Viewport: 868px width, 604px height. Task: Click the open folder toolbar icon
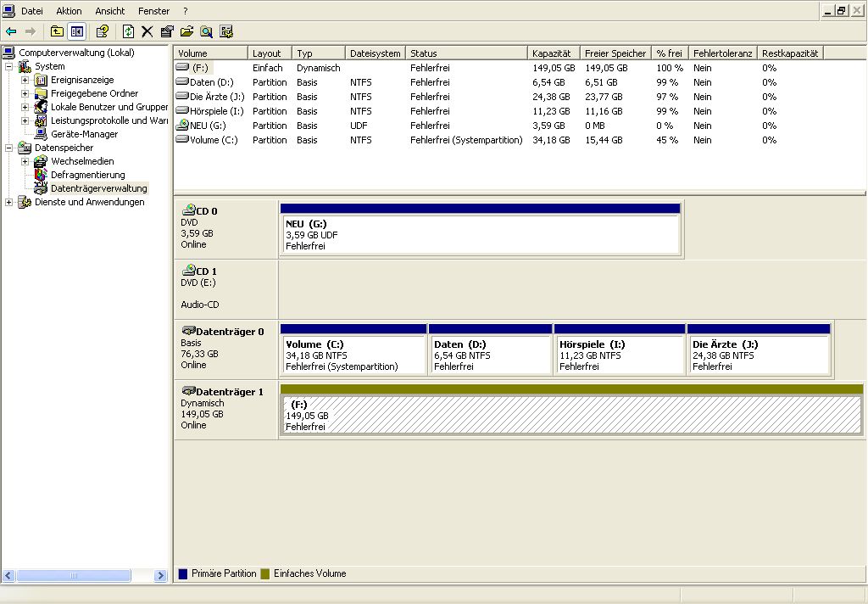[186, 31]
